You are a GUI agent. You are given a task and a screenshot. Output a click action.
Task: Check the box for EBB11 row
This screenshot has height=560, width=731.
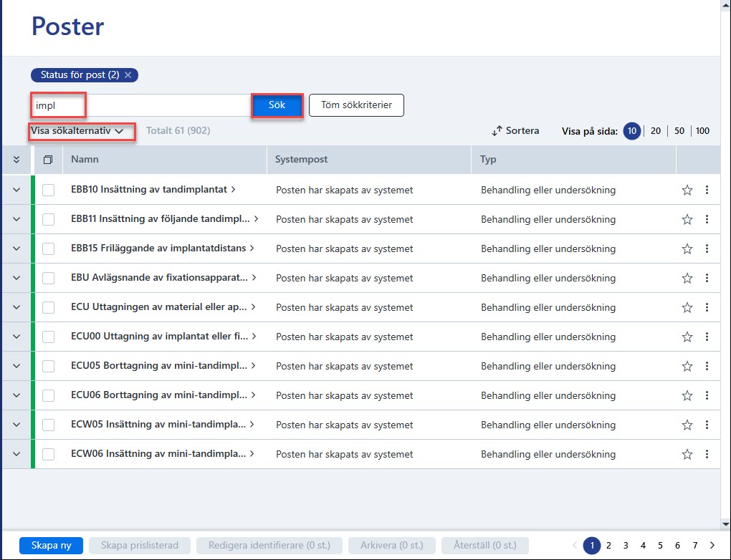click(x=49, y=219)
